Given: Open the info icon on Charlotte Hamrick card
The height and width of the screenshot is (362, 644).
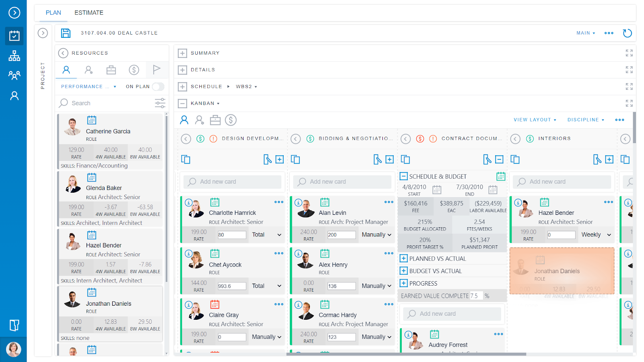Looking at the screenshot, I should (188, 202).
